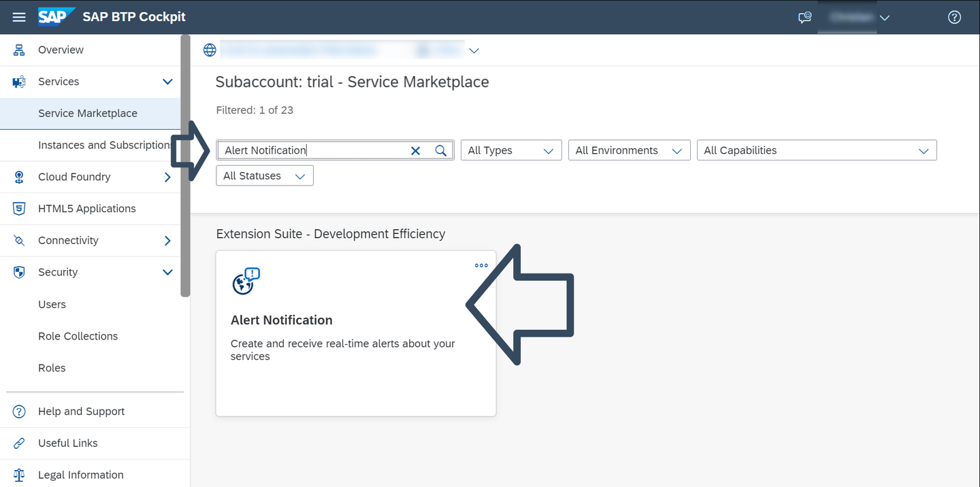Click the sidebar vertical scrollbar
Viewport: 980px width, 487px height.
(185, 165)
